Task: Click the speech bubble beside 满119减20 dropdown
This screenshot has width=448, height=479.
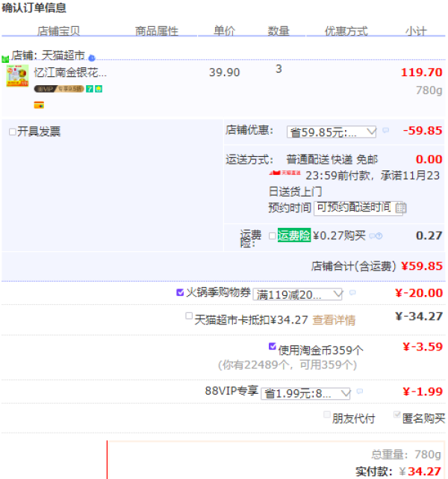Action: 352,293
